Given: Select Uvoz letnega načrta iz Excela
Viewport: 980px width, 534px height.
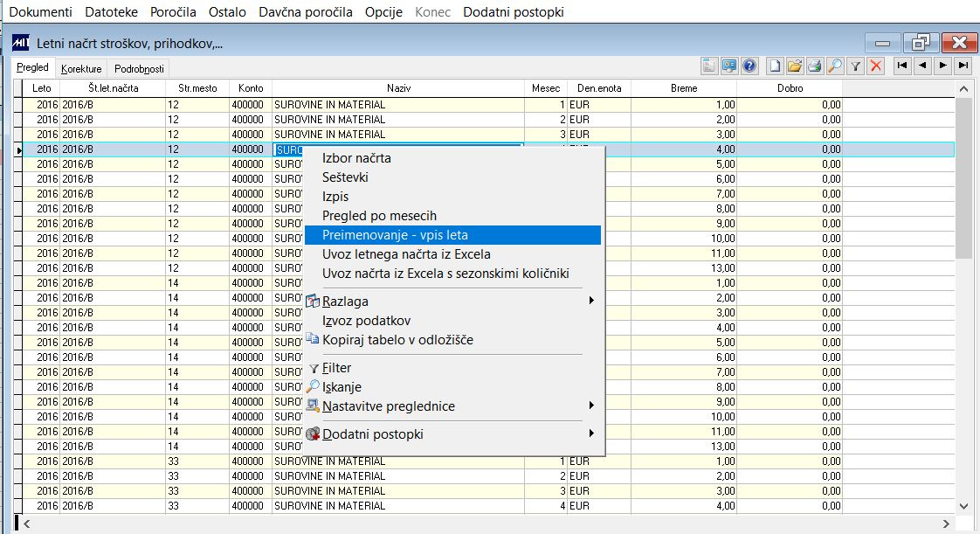Looking at the screenshot, I should pyautogui.click(x=406, y=254).
